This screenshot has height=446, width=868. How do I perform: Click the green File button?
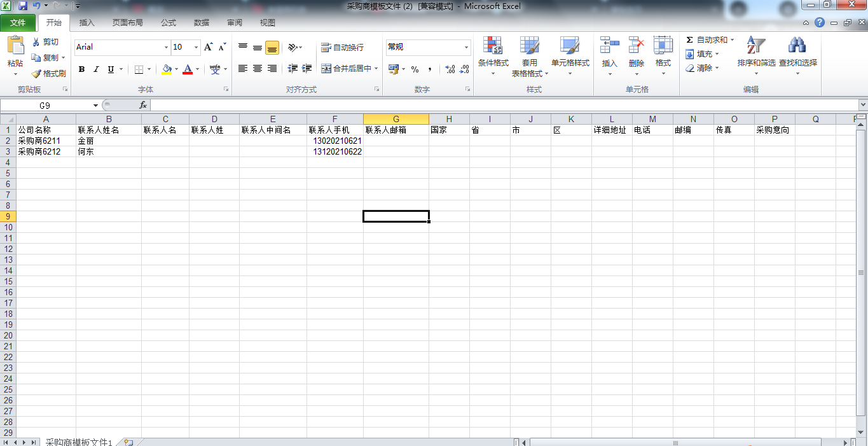coord(18,23)
